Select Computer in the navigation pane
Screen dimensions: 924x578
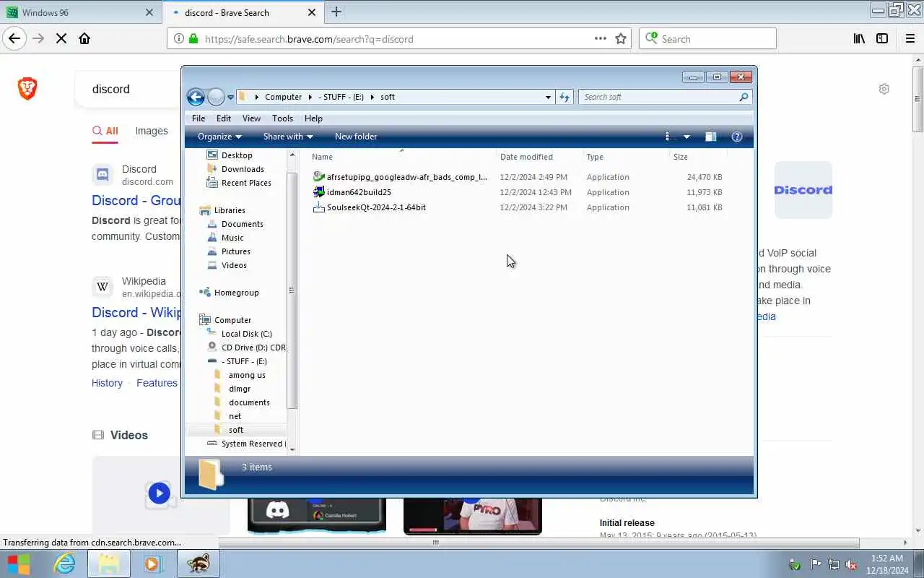tap(232, 320)
